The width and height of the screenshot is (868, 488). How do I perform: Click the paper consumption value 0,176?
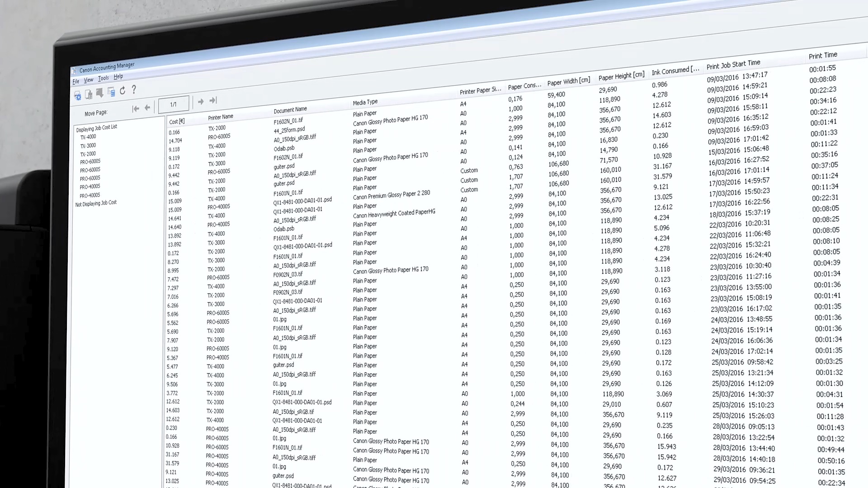pyautogui.click(x=515, y=99)
